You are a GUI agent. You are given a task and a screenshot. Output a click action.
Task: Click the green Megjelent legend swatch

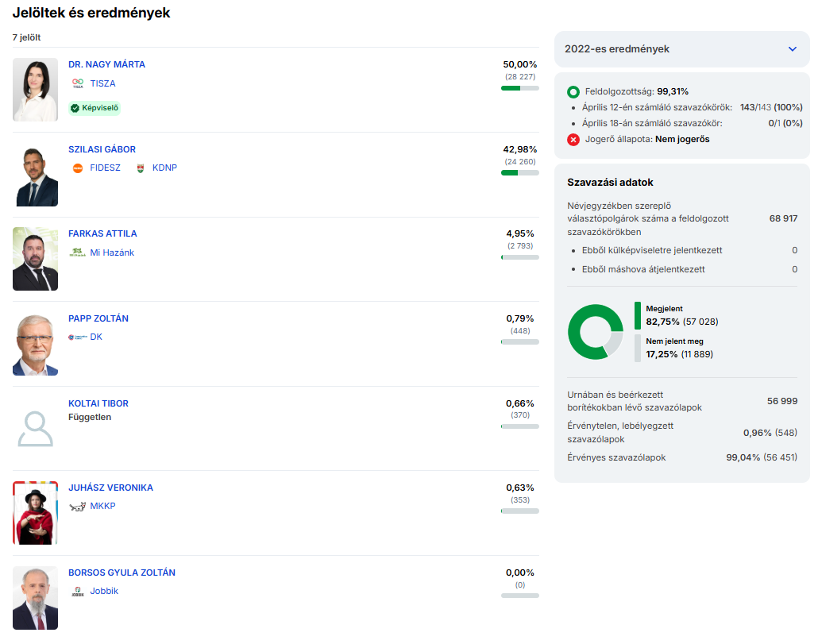tap(637, 315)
